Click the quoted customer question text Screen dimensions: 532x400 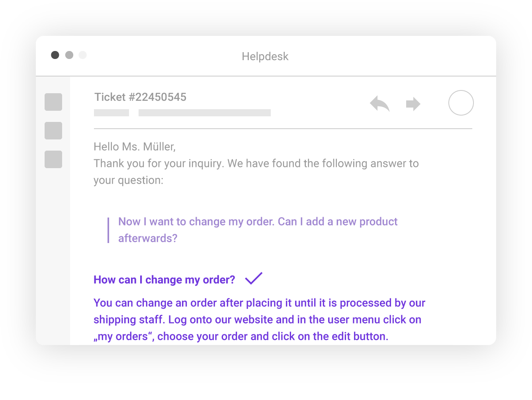258,230
